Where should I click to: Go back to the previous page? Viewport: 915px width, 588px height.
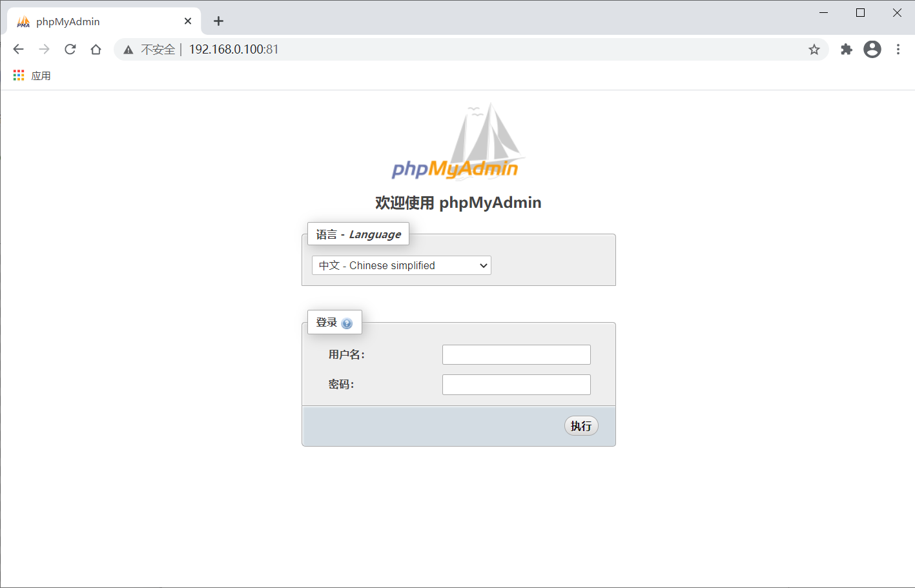point(18,49)
